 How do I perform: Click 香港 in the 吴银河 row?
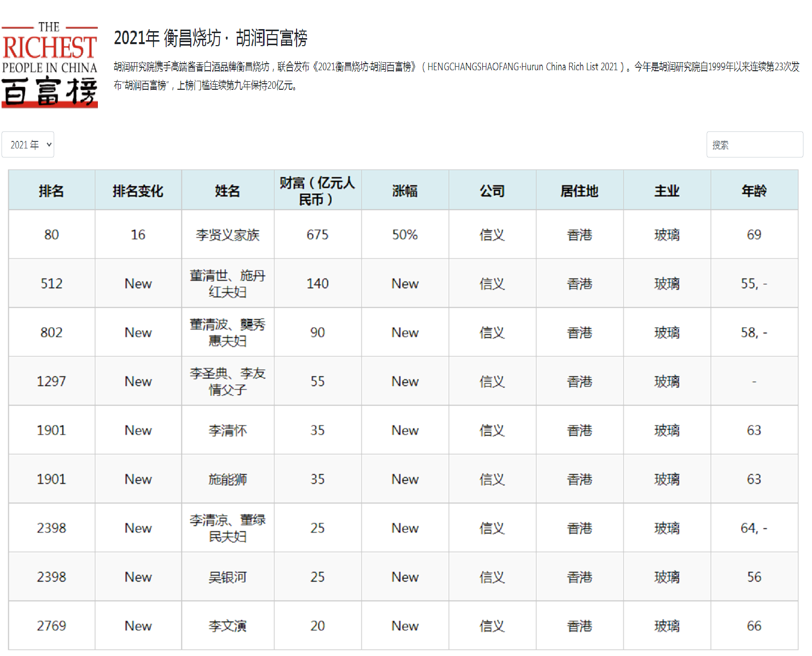pos(580,577)
